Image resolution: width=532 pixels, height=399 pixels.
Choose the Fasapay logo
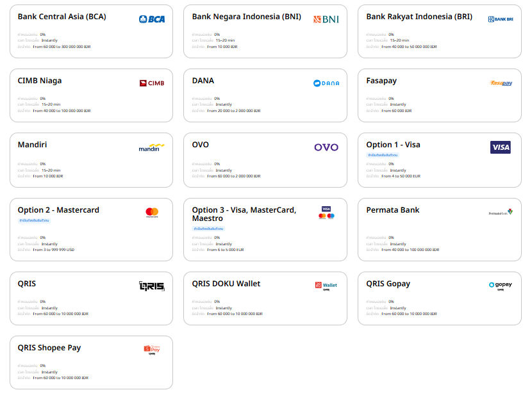[501, 83]
